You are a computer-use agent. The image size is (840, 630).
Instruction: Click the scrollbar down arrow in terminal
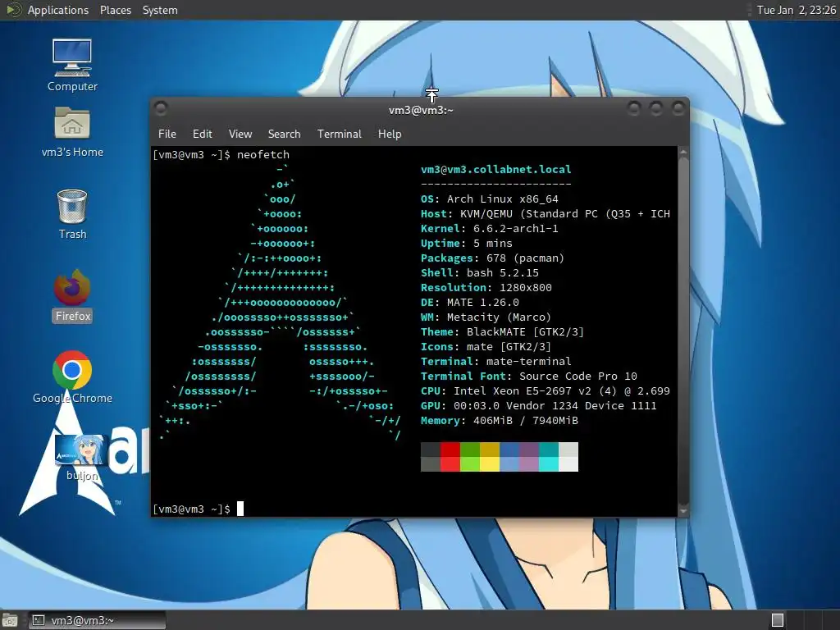click(683, 511)
